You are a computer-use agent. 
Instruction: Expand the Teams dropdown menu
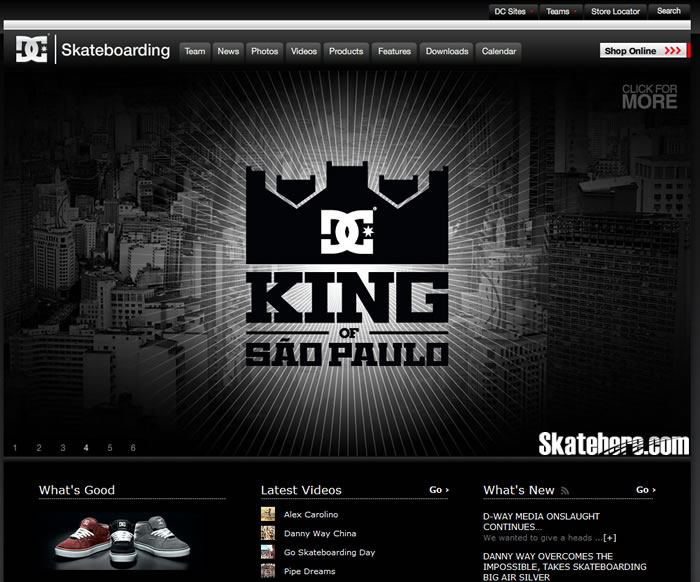(561, 11)
